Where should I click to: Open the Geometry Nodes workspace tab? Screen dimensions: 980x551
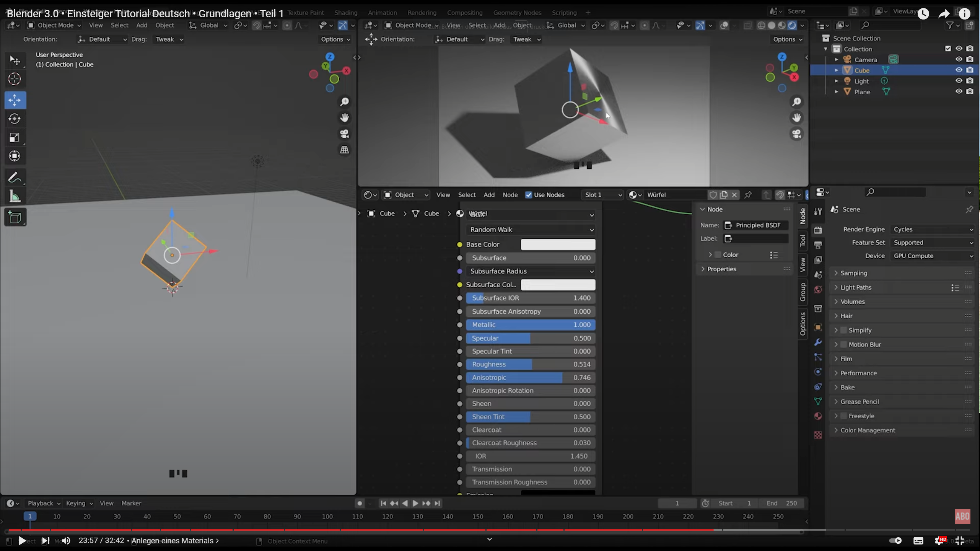[517, 13]
